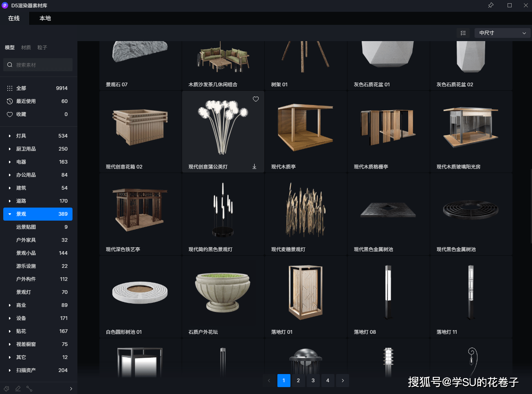Favorite the 现代创意蒲公英灯 with heart icon

click(x=256, y=99)
